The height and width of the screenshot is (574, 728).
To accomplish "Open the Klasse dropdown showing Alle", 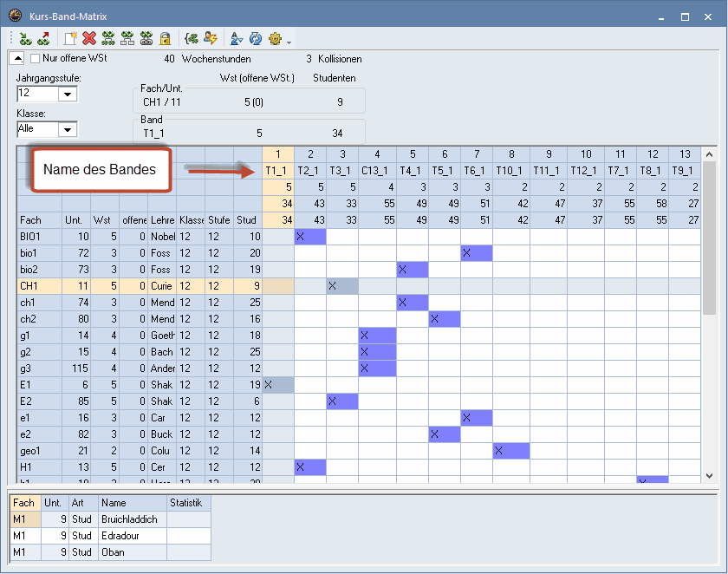I will pyautogui.click(x=68, y=129).
